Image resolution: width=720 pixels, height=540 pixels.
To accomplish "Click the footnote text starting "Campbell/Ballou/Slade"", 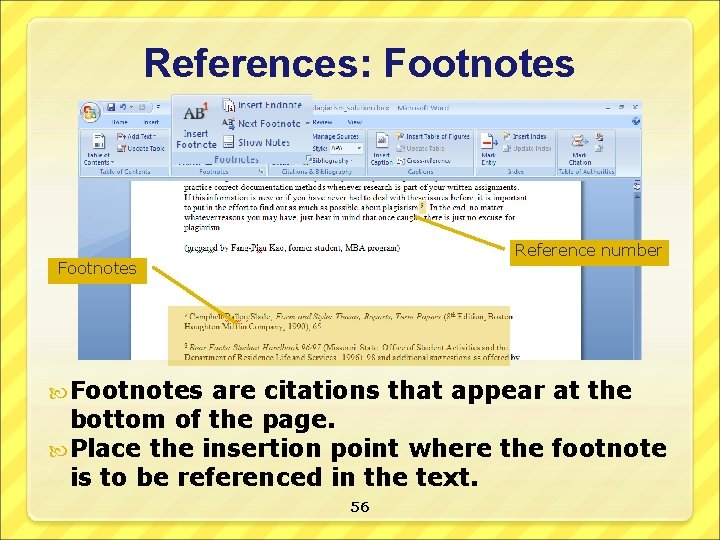I will 348,321.
